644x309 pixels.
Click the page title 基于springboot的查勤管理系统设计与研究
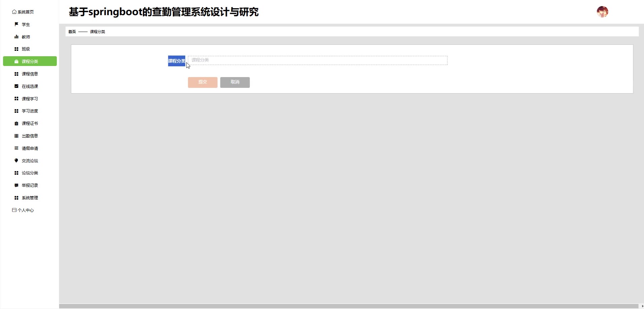pos(164,12)
